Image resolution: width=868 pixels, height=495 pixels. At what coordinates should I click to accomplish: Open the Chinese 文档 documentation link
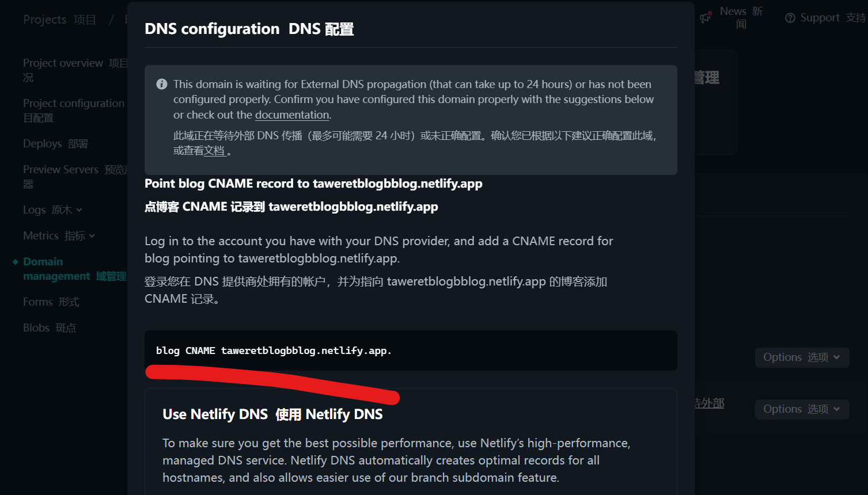[x=214, y=151]
